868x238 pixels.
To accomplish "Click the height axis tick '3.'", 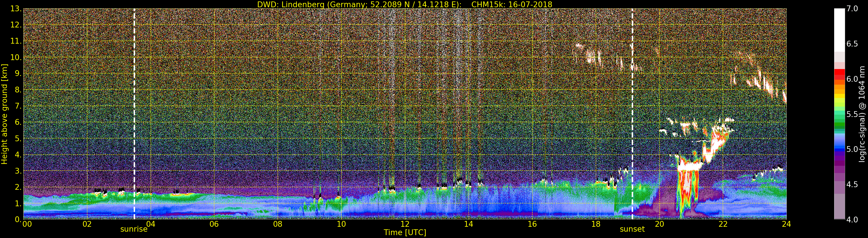I will pos(18,171).
